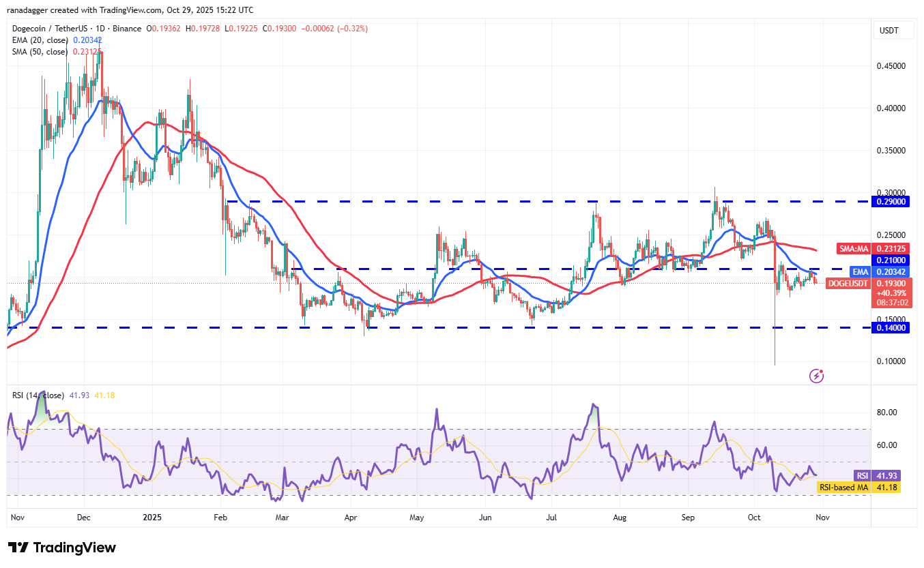
Task: Click the TradingView logo
Action: 60,548
